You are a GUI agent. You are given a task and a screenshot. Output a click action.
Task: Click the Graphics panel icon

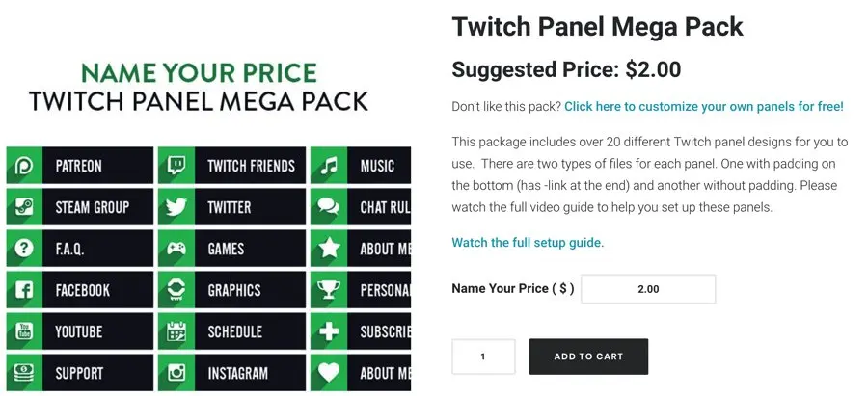(x=176, y=290)
